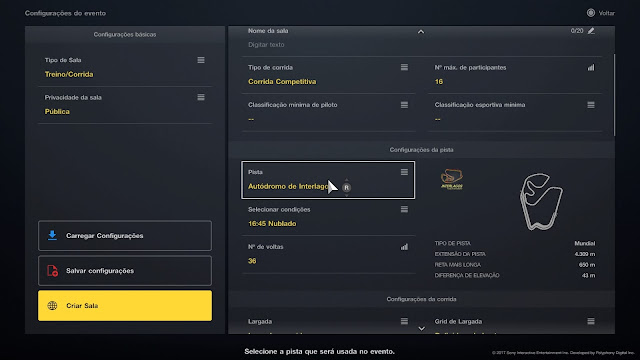Viewport: 640px width, 360px height.
Task: Click the Nº de voltas bar icon
Action: pyautogui.click(x=404, y=247)
